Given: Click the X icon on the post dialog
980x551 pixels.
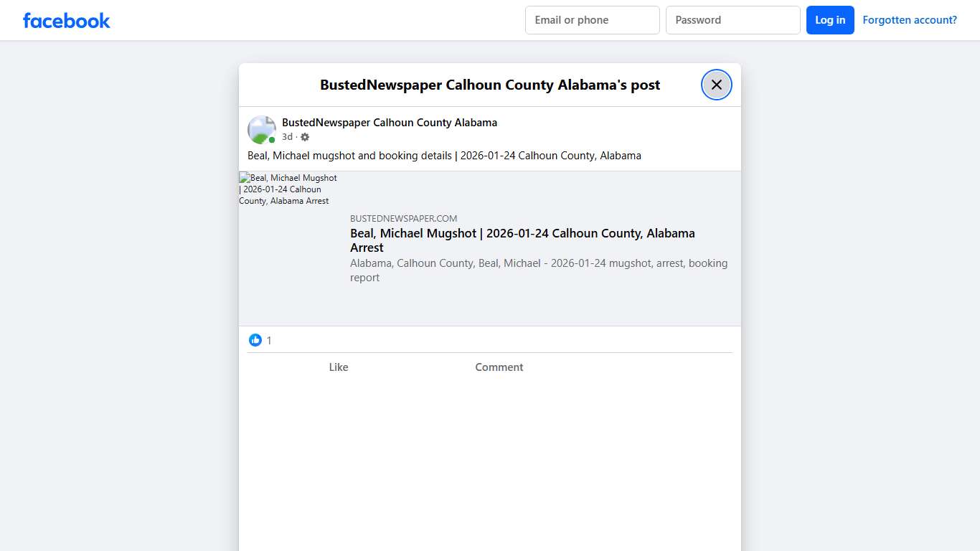Looking at the screenshot, I should click(x=716, y=84).
